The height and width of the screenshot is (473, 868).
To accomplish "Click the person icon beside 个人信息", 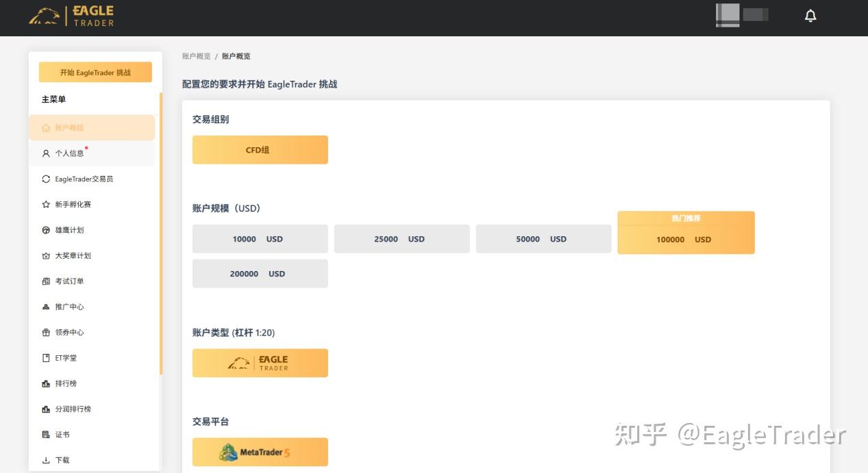I will [46, 153].
